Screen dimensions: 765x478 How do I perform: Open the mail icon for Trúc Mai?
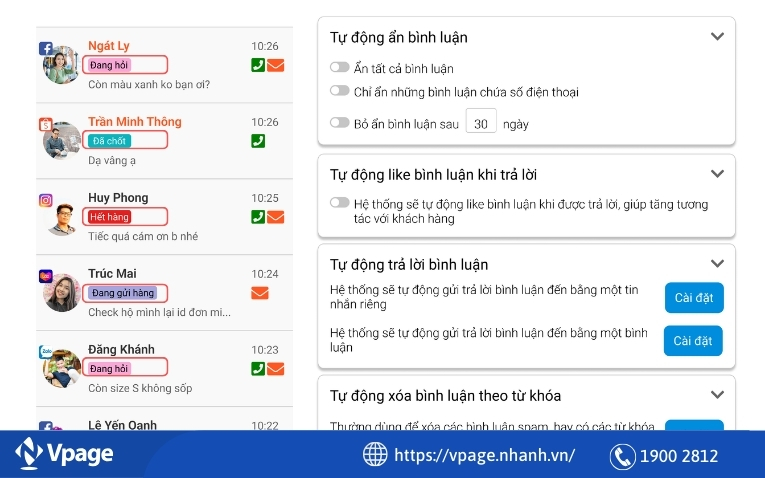point(260,293)
